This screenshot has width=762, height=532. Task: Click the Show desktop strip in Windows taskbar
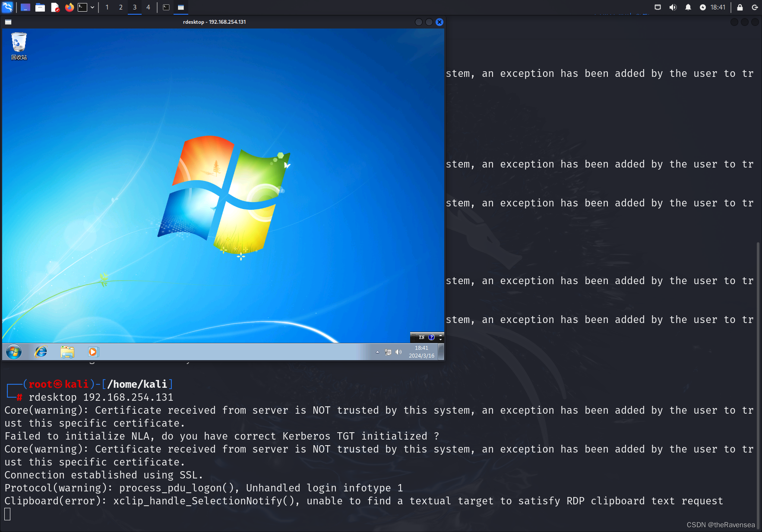click(x=441, y=352)
